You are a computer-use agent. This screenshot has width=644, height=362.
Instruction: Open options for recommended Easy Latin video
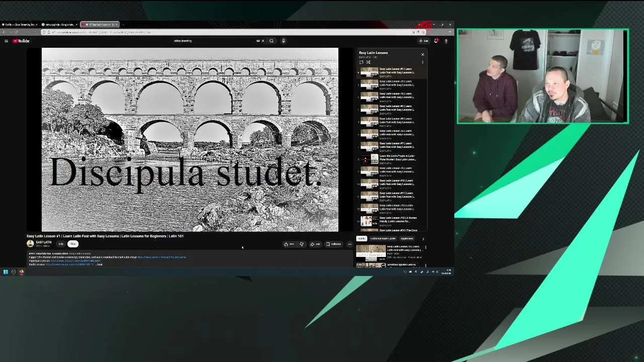pyautogui.click(x=426, y=247)
